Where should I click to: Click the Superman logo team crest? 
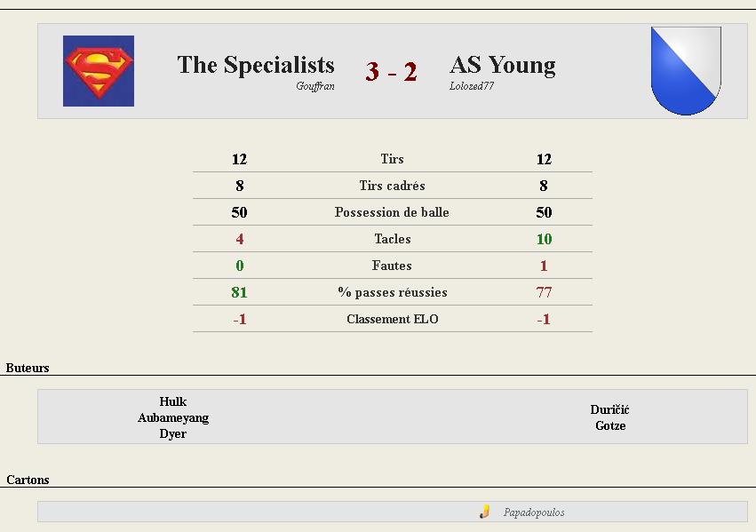tap(99, 71)
